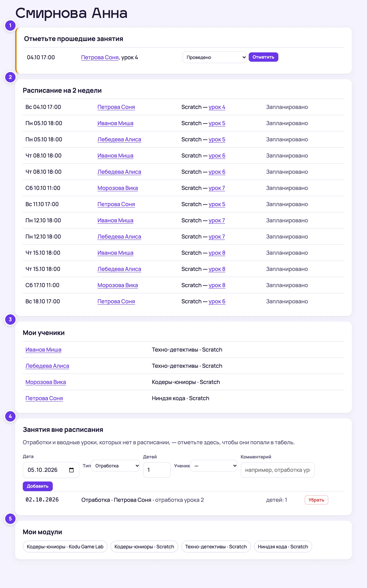
Task: Open the "Проведено" status dropdown
Action: coord(214,57)
